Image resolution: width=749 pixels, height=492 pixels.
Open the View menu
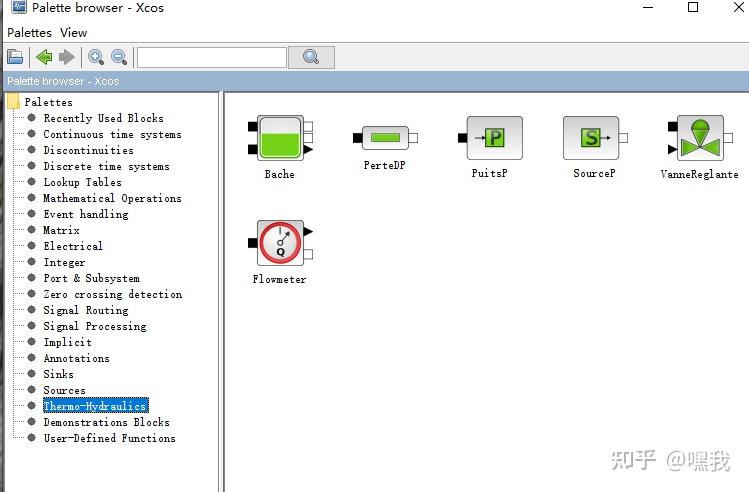point(74,33)
